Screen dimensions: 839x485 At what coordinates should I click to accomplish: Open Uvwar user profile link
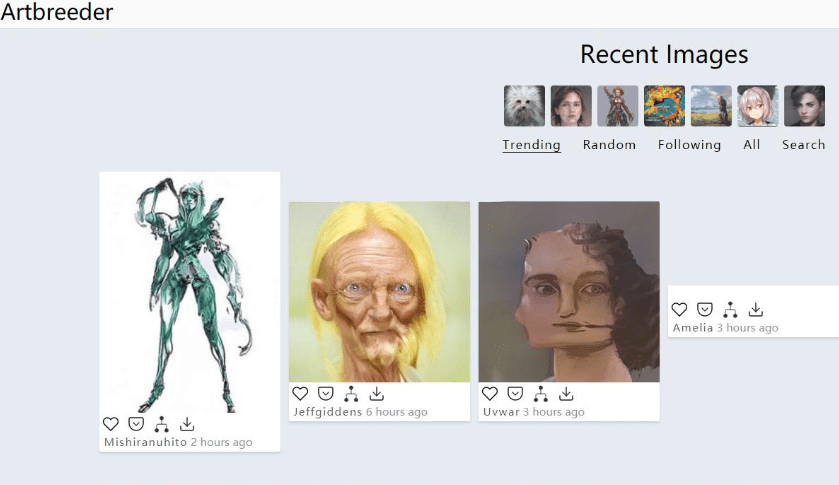(x=501, y=412)
